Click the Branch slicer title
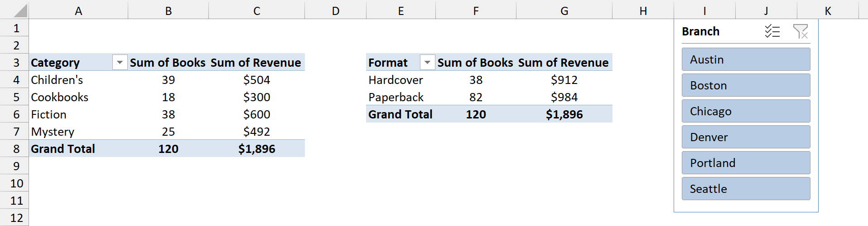This screenshot has width=868, height=226. click(700, 31)
